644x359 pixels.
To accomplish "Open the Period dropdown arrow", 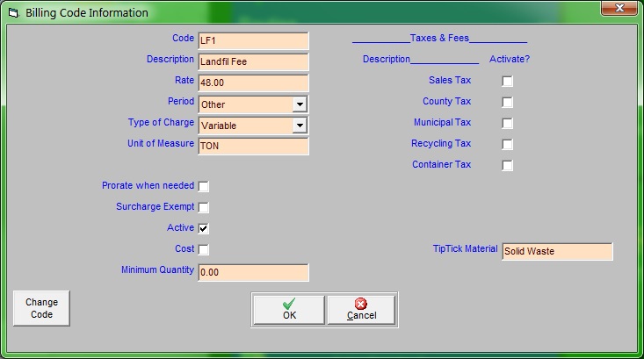I will [300, 104].
